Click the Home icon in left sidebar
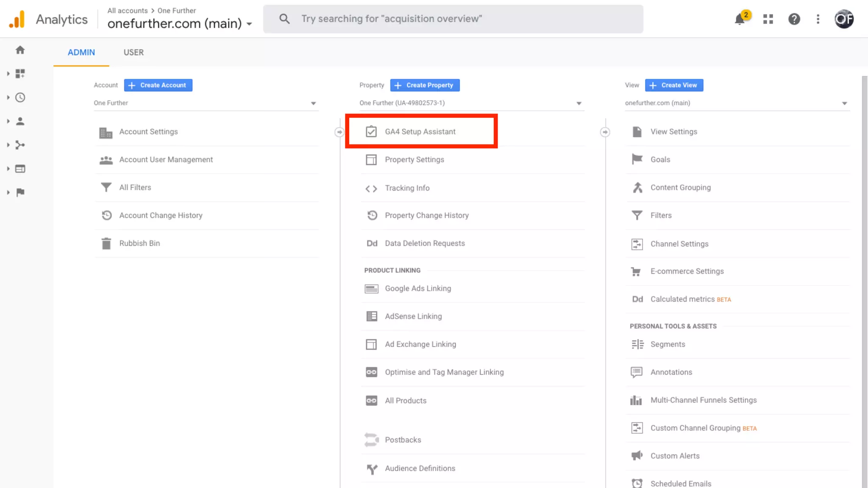This screenshot has width=868, height=488. 20,50
